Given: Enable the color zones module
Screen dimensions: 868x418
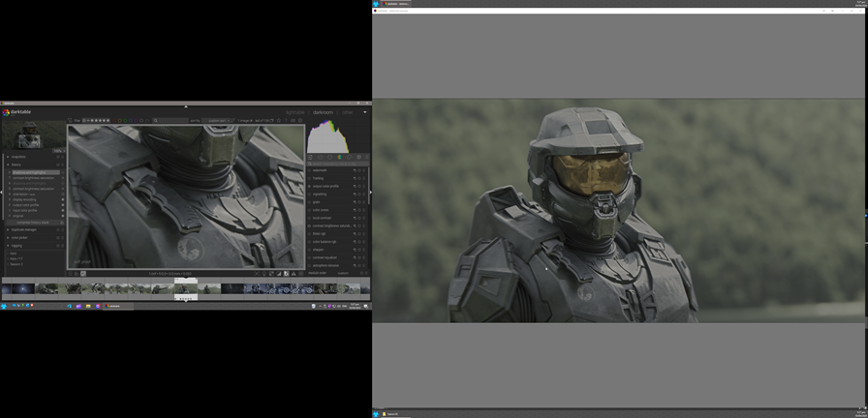Looking at the screenshot, I should pos(309,210).
